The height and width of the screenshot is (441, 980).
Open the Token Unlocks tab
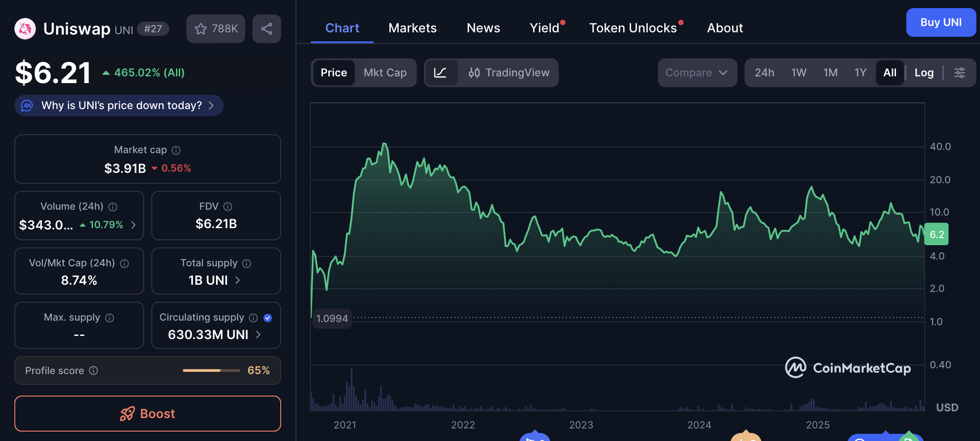(633, 28)
